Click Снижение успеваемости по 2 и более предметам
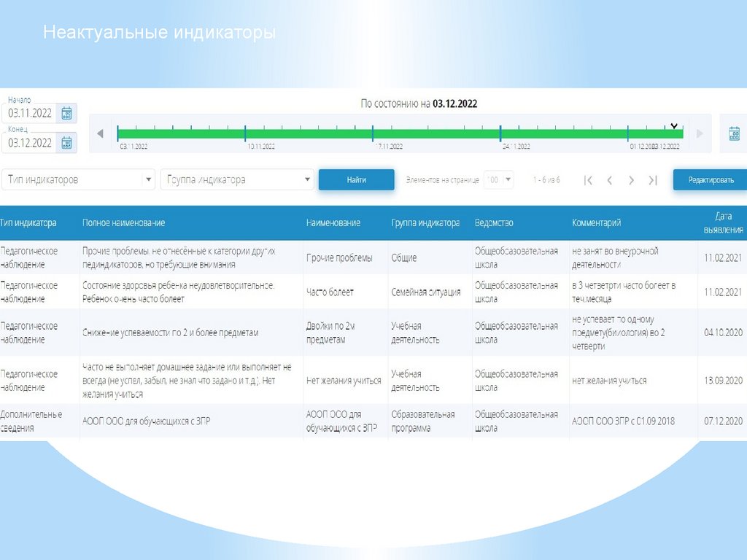 [x=170, y=332]
